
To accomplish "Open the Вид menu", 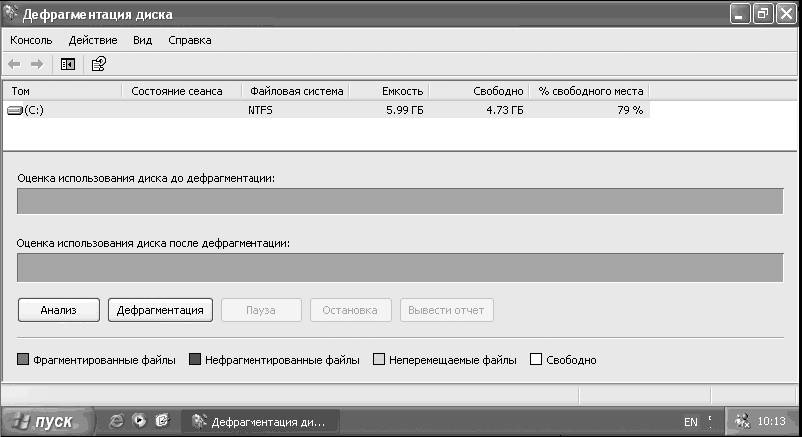I will (143, 40).
